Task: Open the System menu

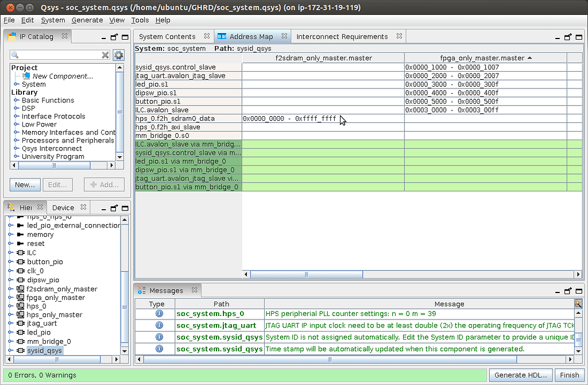Action: pos(53,20)
